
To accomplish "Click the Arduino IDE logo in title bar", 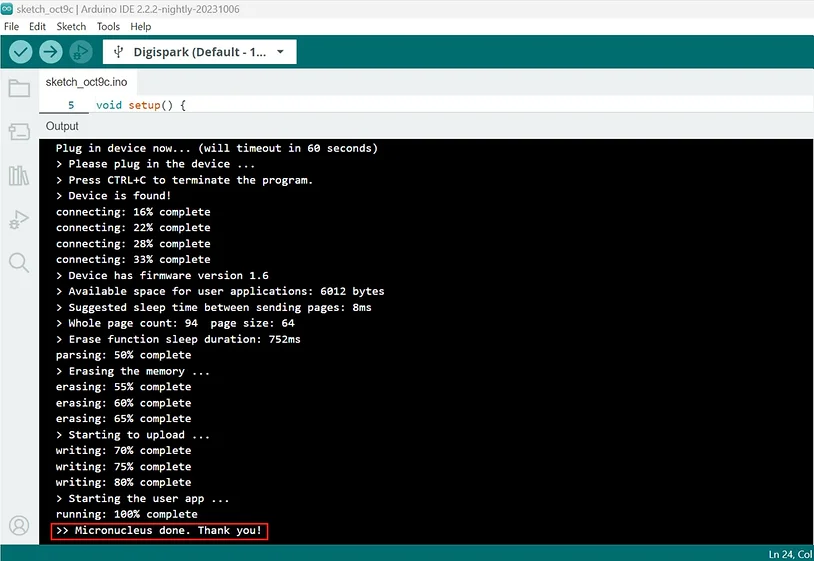I will [7, 9].
